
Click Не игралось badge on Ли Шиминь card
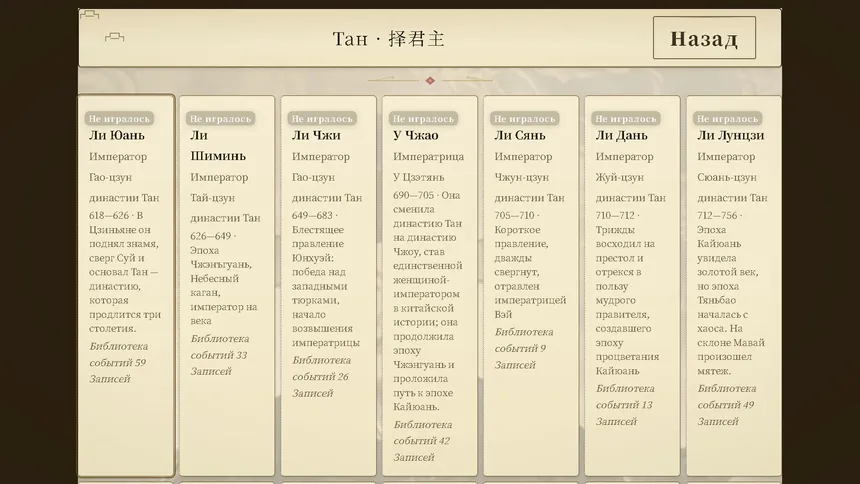coord(220,119)
